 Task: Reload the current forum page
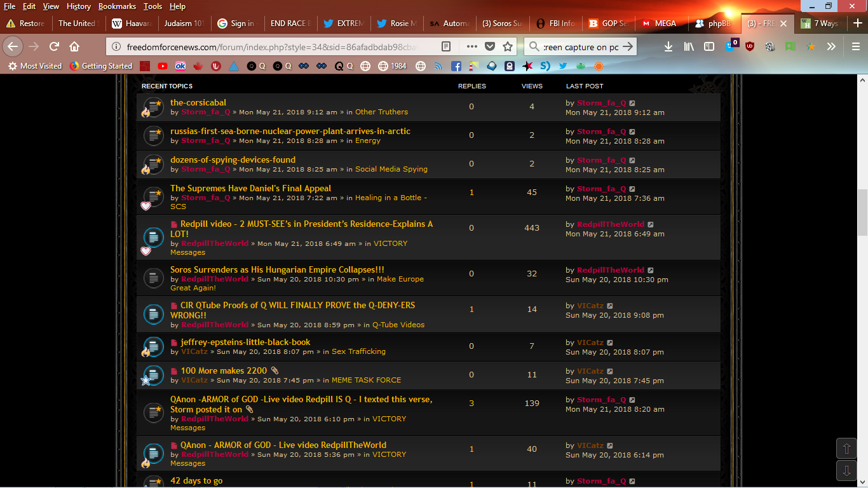pyautogui.click(x=54, y=46)
